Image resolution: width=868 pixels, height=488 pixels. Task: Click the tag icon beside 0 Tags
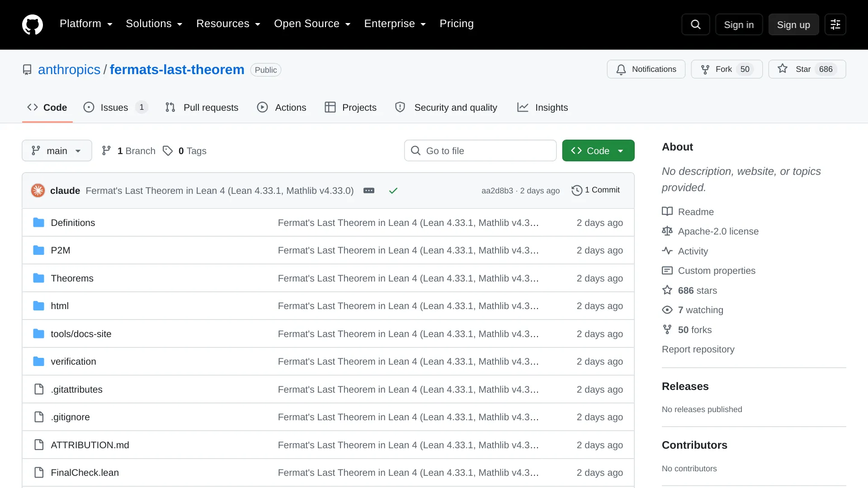[168, 151]
